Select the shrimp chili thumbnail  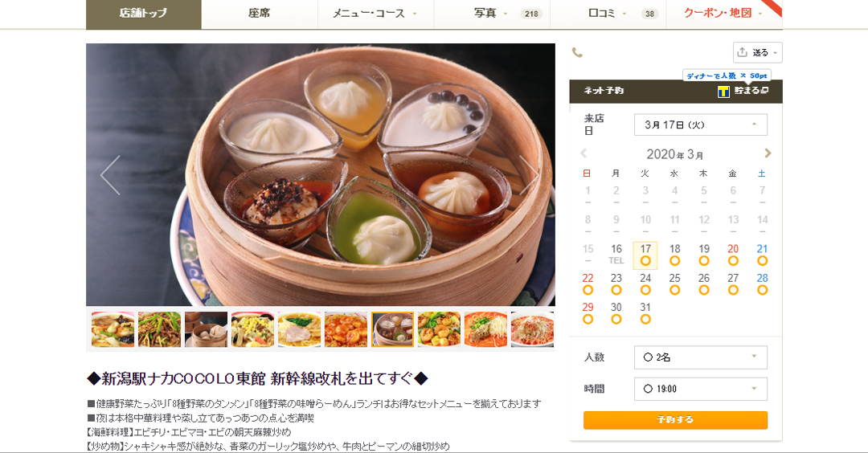pyautogui.click(x=346, y=329)
